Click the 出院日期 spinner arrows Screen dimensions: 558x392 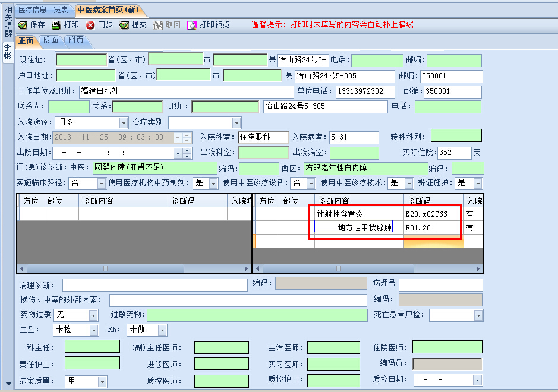click(x=187, y=153)
